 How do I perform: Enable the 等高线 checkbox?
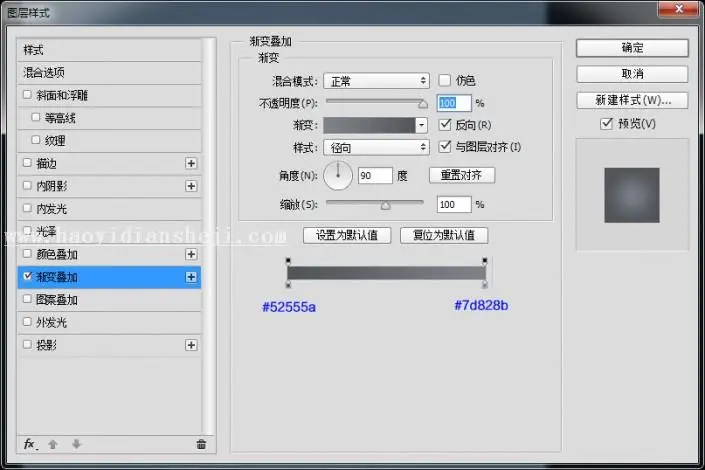[x=36, y=117]
